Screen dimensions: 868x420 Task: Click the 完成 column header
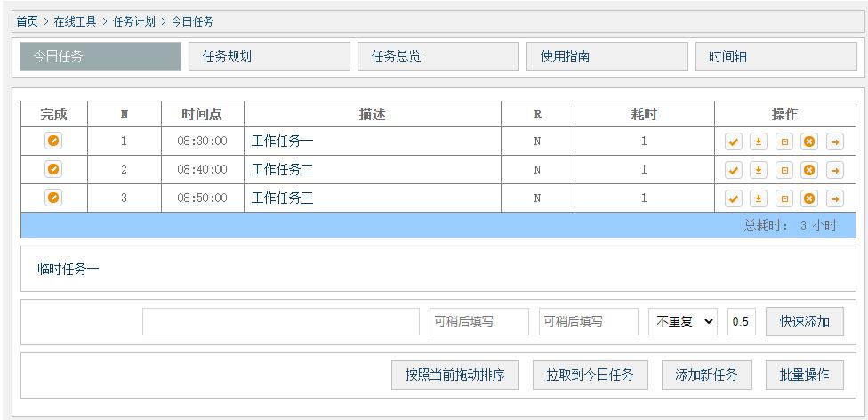point(53,114)
